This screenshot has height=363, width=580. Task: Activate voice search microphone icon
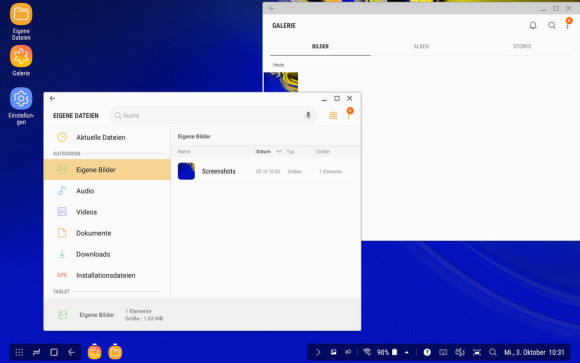[x=308, y=115]
